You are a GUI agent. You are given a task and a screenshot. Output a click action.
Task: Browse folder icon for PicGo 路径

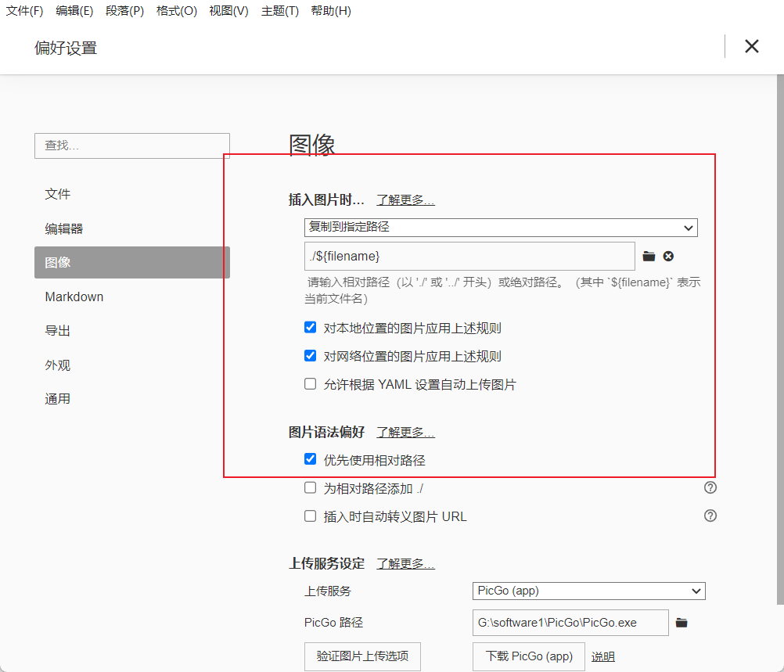coord(682,623)
